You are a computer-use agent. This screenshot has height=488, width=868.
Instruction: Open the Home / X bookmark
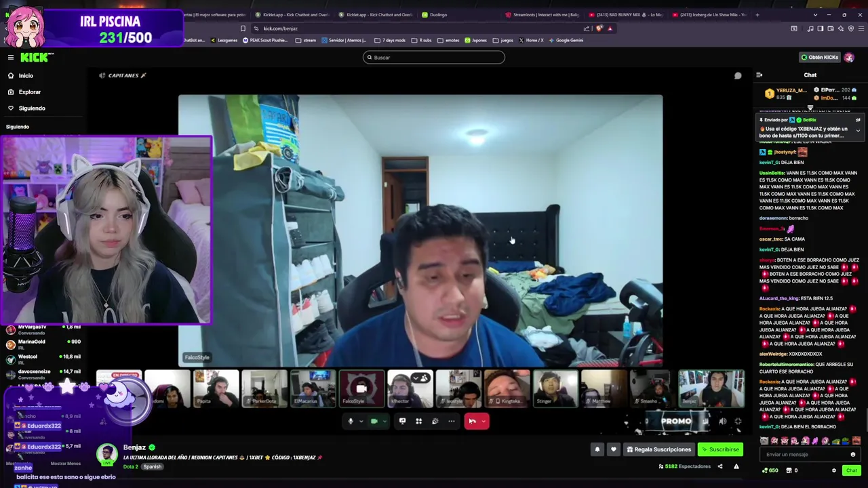(x=531, y=40)
